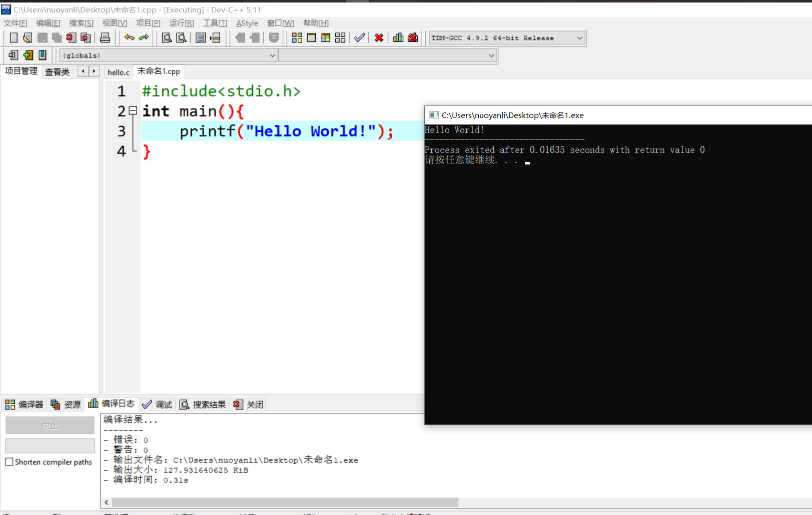The height and width of the screenshot is (515, 812).
Task: Click the Insert icon in second toolbar
Action: (14, 55)
